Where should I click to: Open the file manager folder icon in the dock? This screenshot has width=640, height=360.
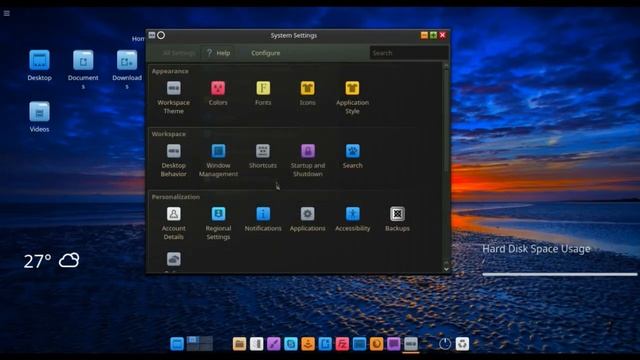239,344
